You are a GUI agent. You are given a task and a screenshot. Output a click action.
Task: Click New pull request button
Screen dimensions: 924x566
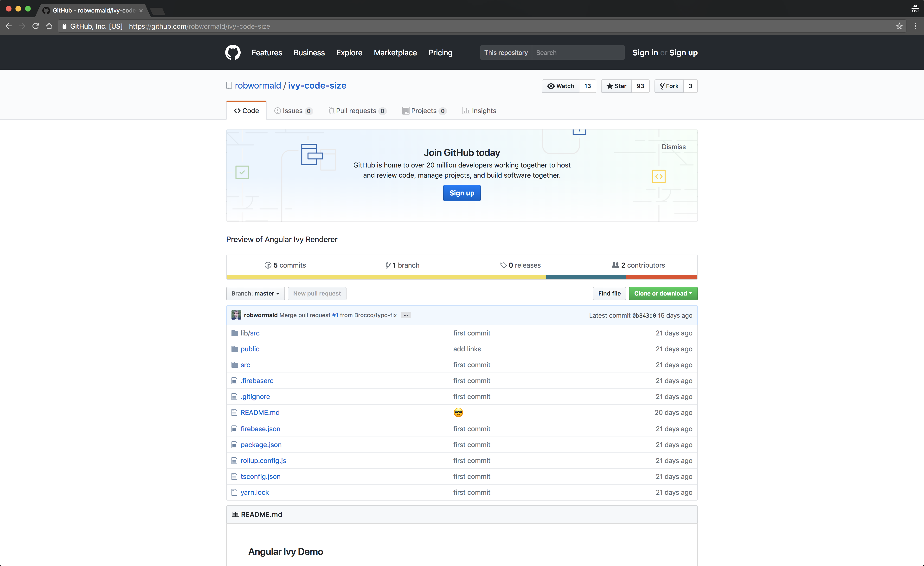point(317,293)
